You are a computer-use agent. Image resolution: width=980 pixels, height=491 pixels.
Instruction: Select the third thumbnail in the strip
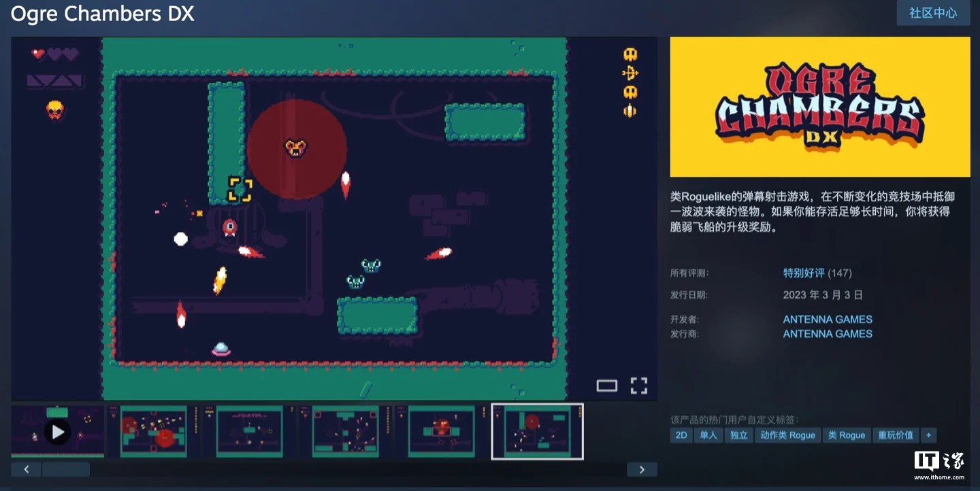250,431
